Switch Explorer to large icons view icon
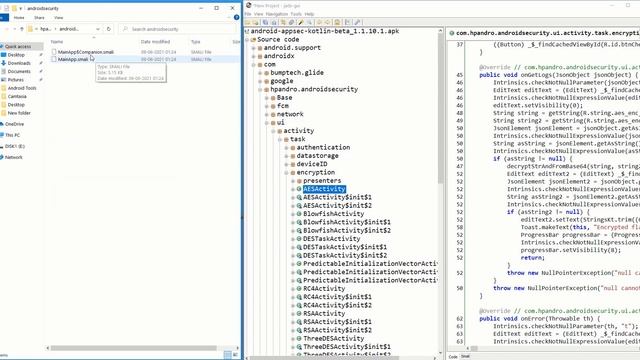Viewport: 640px width, 360px height. [x=235, y=355]
